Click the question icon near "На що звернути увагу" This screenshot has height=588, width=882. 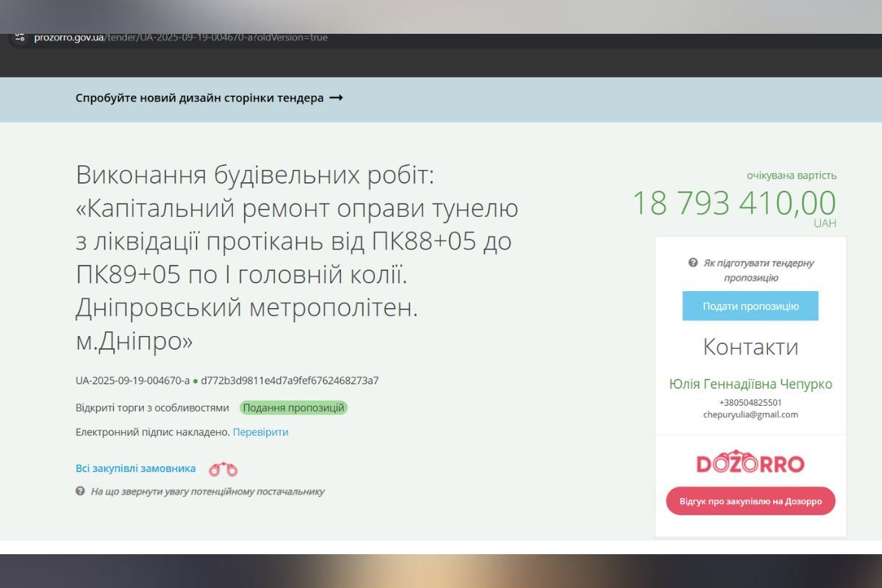(x=79, y=492)
